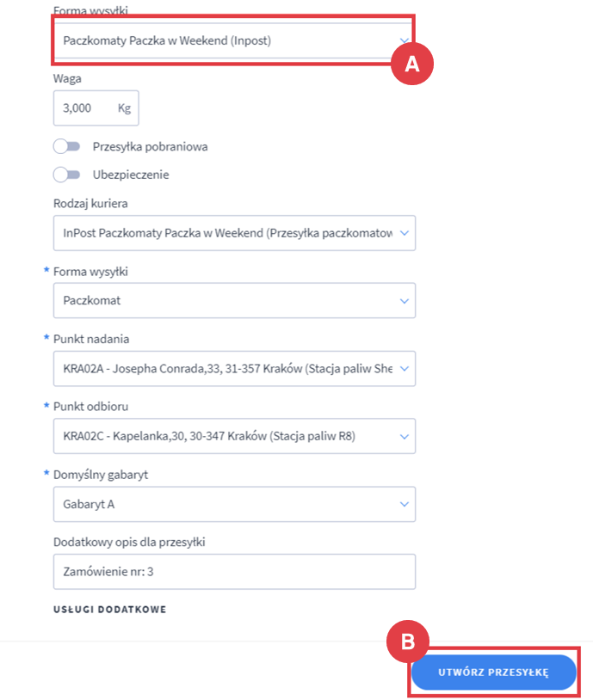Open the Paczkomaty Paczka w Weekend (Inpost) dropdown
The image size is (593, 700).
[232, 40]
